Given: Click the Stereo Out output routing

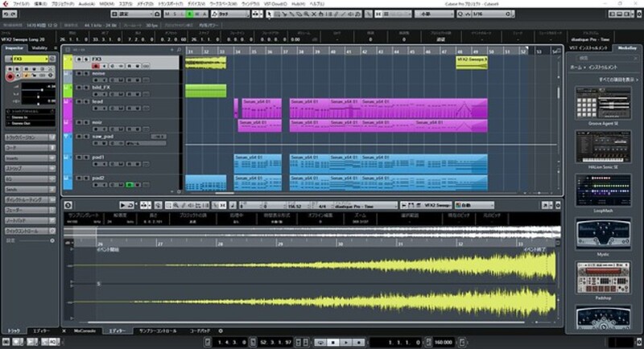Looking at the screenshot, I should [x=30, y=123].
